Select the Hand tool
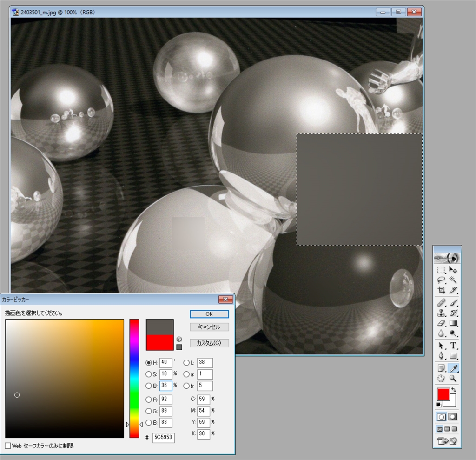The image size is (476, 460). click(x=441, y=379)
